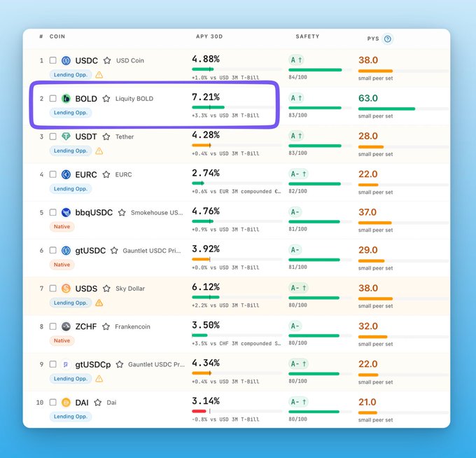
Task: Click the USDT Tether logo
Action: coord(66,137)
